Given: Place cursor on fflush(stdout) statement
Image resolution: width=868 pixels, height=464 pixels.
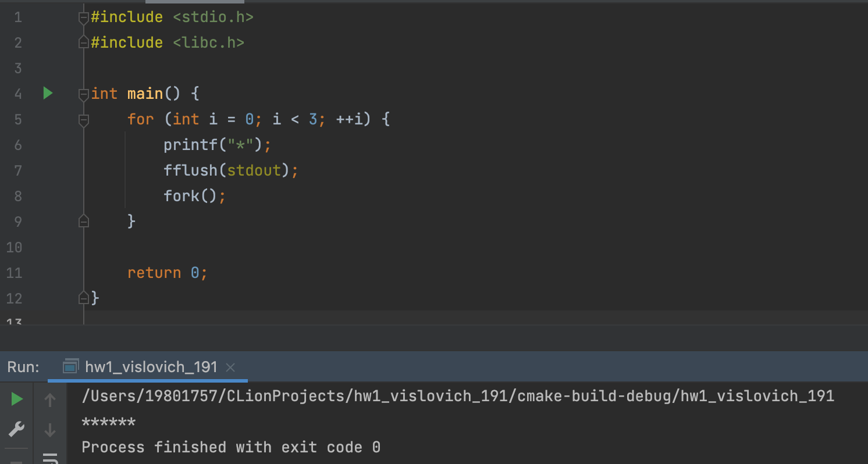Looking at the screenshot, I should click(x=230, y=170).
